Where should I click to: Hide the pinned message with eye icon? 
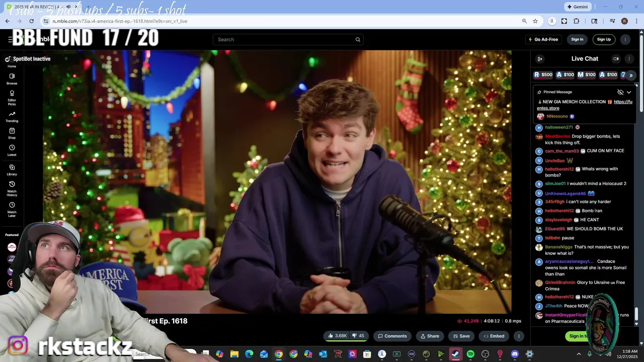(620, 92)
